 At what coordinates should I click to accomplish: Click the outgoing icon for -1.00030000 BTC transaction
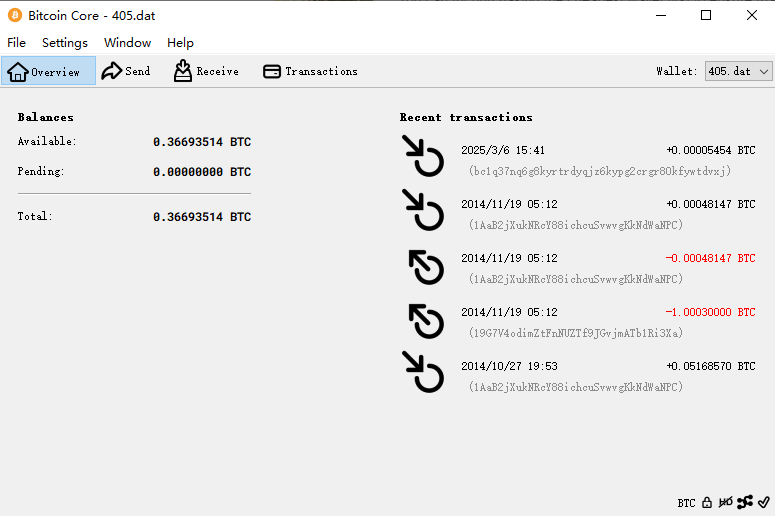coord(426,321)
